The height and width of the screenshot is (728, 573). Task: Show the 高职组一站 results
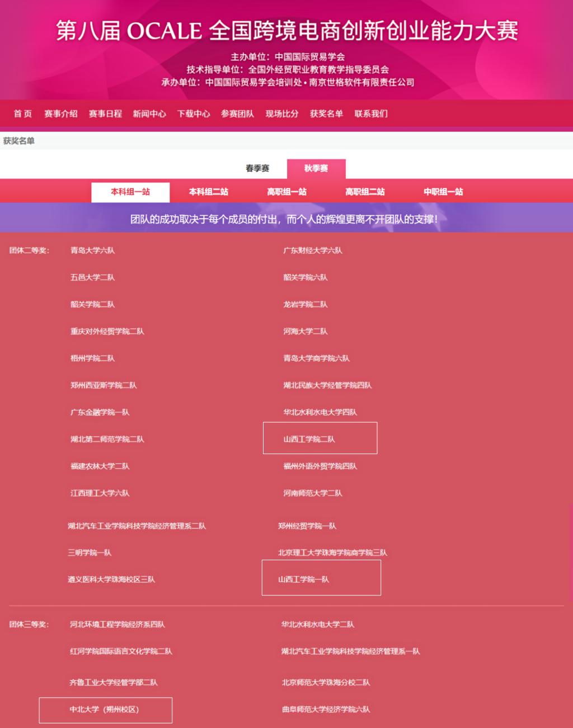coord(286,192)
